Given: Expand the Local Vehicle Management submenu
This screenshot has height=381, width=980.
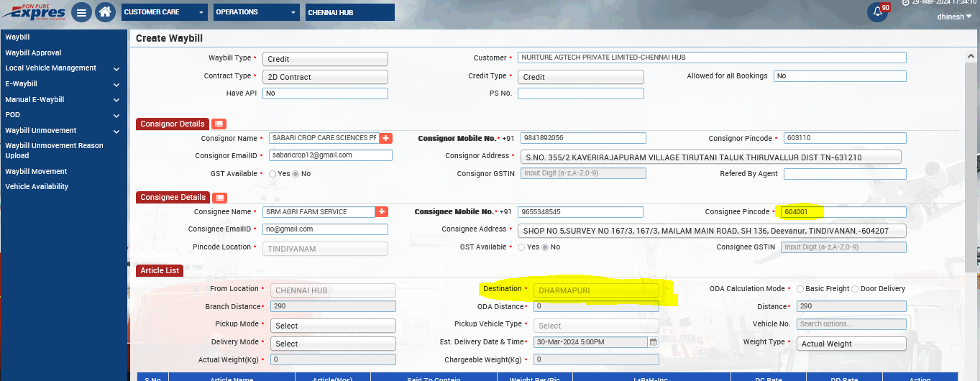Looking at the screenshot, I should [x=116, y=69].
